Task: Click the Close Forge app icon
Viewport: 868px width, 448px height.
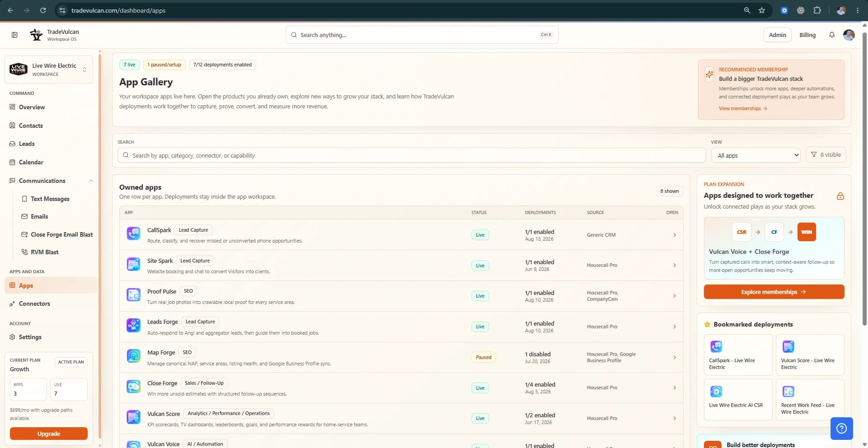Action: pos(133,387)
